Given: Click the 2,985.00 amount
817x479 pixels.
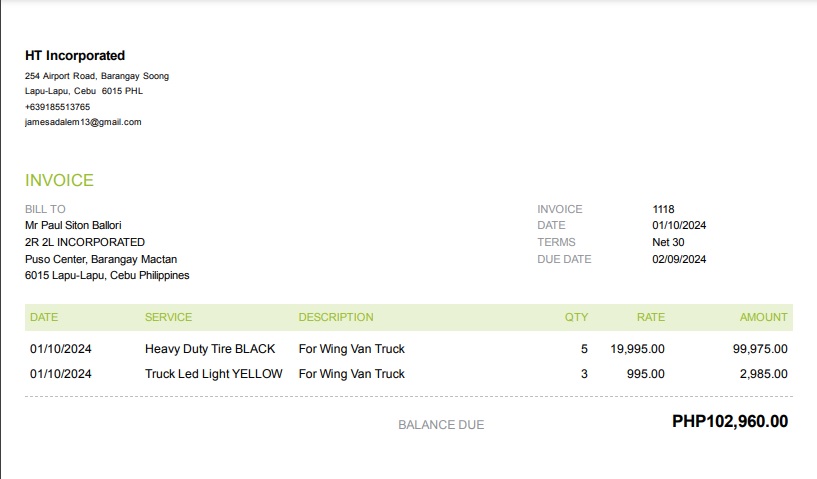Looking at the screenshot, I should click(764, 374).
